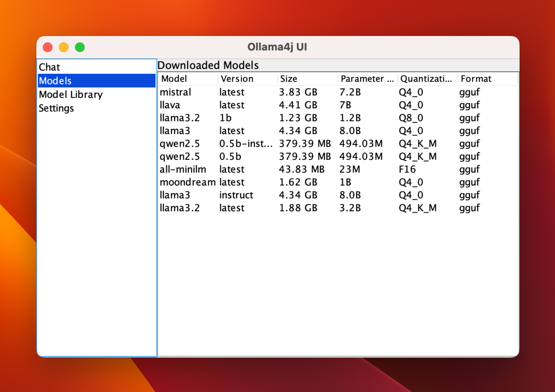The height and width of the screenshot is (392, 555).
Task: Go to Model Library in sidebar
Action: (x=71, y=95)
